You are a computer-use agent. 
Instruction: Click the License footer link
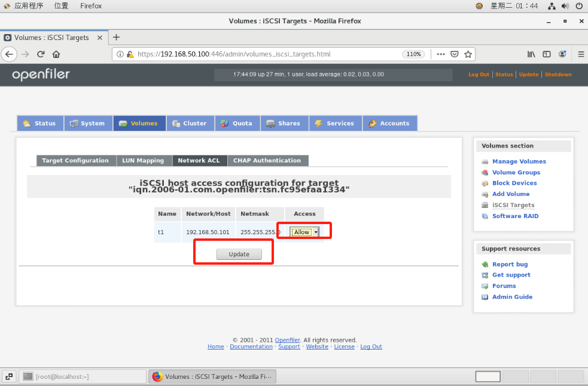tap(345, 347)
